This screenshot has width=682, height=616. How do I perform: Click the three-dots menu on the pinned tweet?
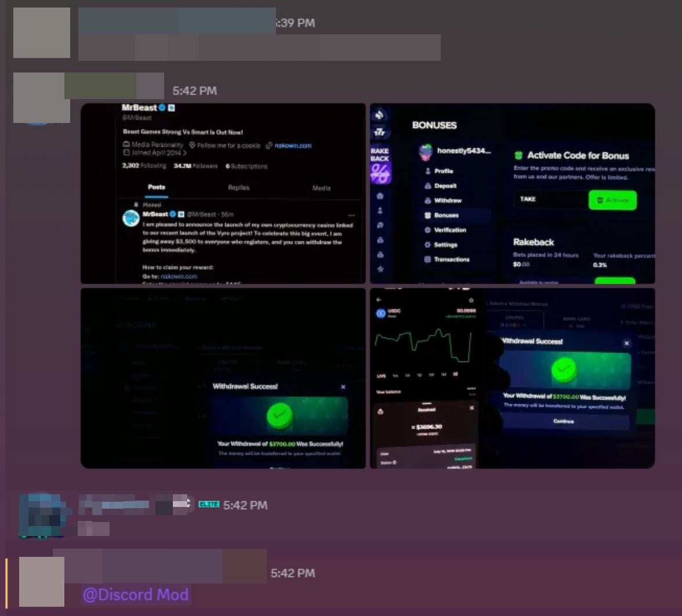click(351, 215)
